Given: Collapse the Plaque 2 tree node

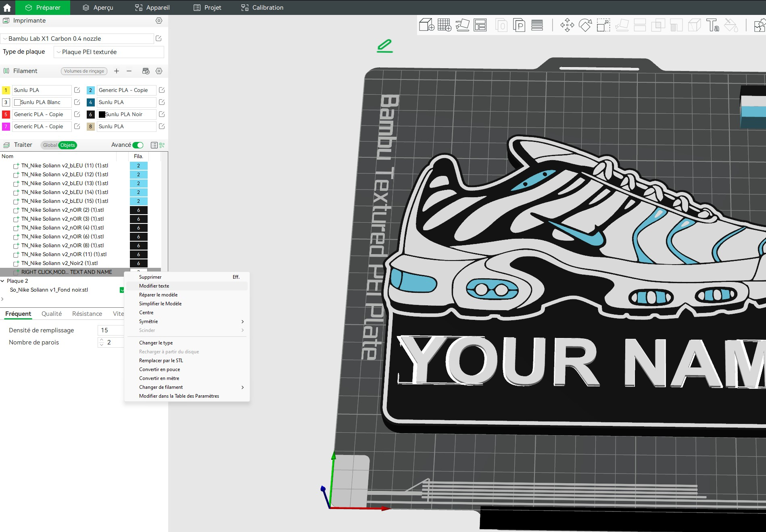Looking at the screenshot, I should pyautogui.click(x=3, y=281).
